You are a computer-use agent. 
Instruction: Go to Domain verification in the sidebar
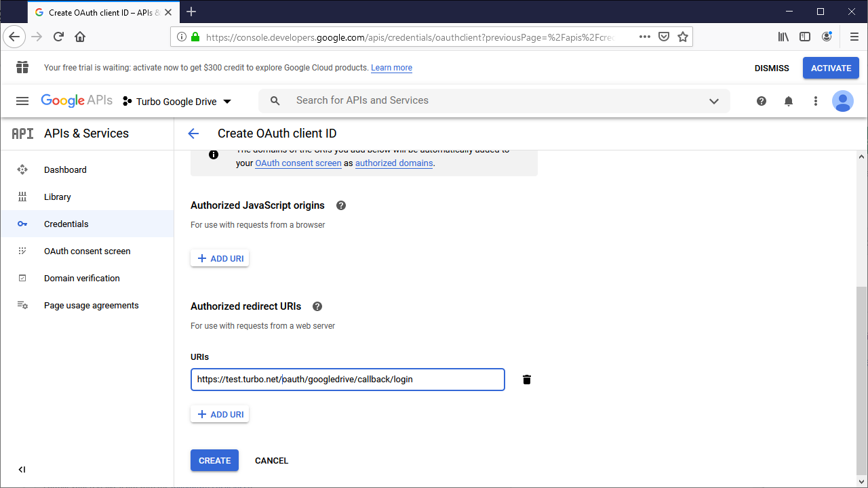(x=80, y=278)
